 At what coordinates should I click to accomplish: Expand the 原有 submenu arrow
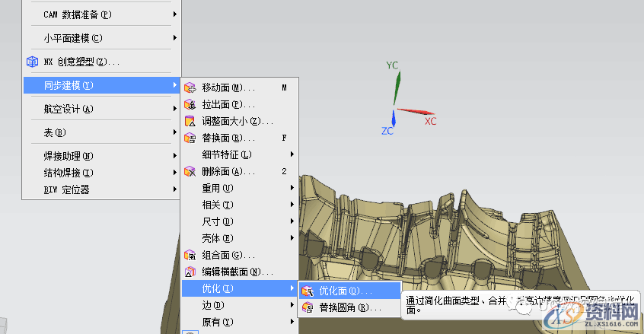point(292,322)
